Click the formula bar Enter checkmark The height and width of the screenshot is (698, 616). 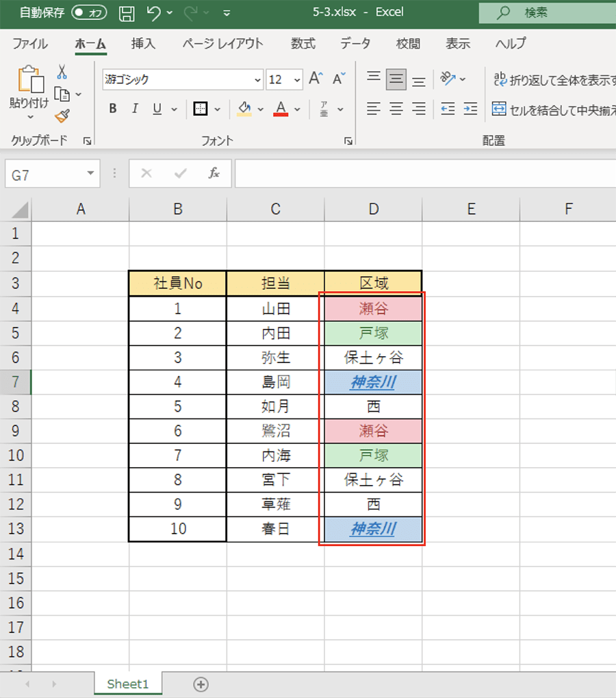pos(181,173)
